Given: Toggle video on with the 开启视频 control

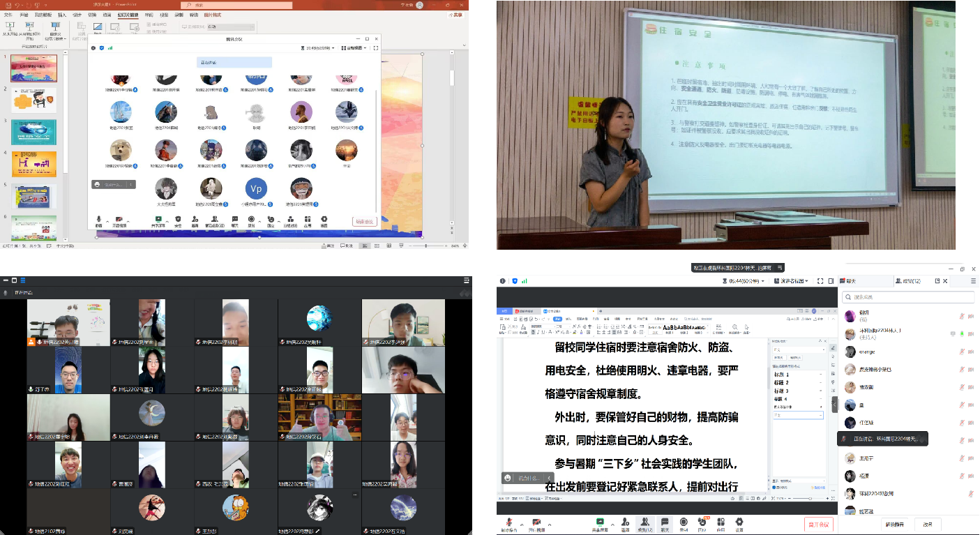Looking at the screenshot, I should [x=537, y=523].
